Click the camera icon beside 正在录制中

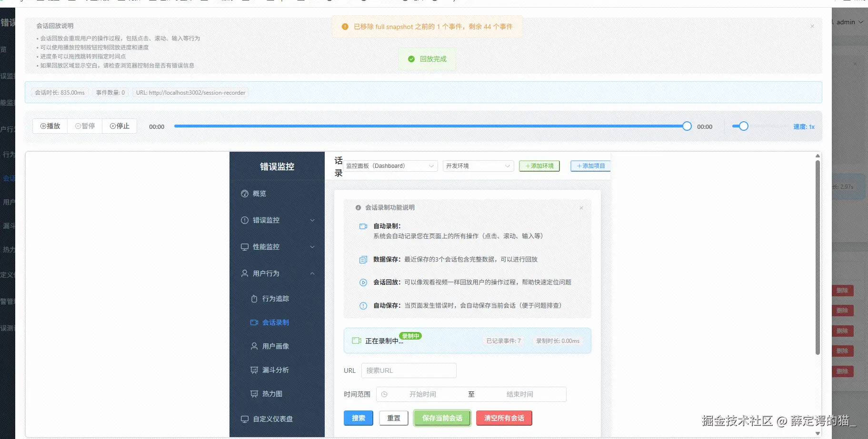tap(357, 341)
